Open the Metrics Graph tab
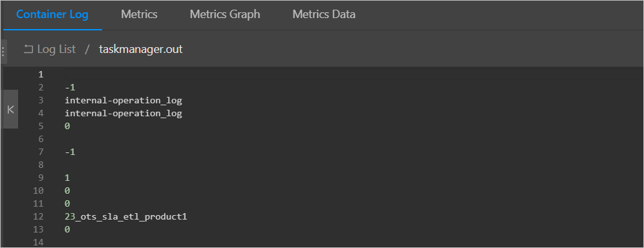644x248 pixels. (224, 14)
